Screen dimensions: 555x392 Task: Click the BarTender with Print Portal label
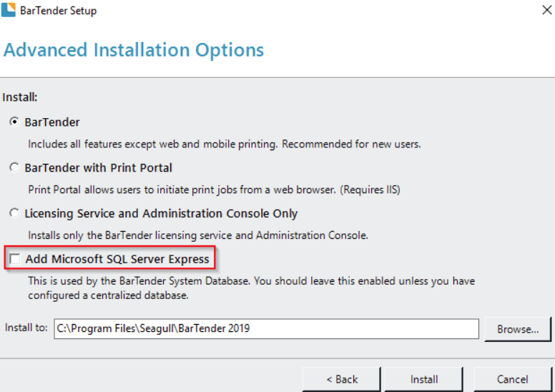(x=98, y=168)
